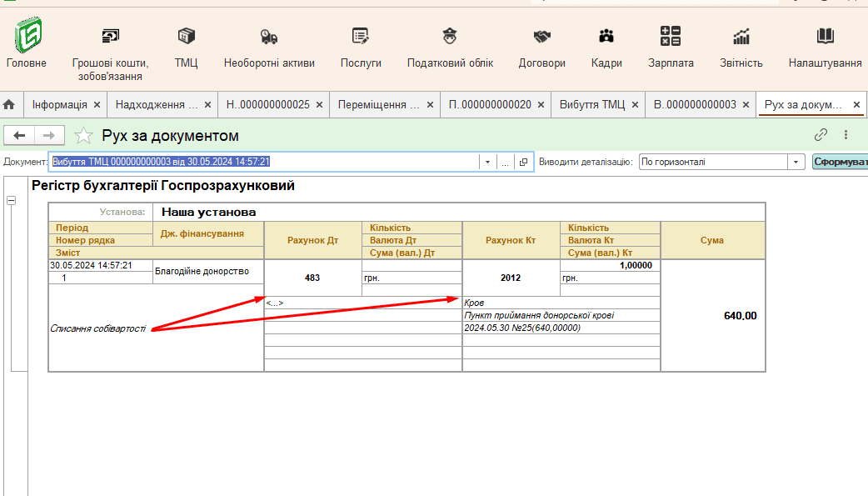Open the Договори handshake icon
Viewport: 868px width, 496px height.
[541, 37]
